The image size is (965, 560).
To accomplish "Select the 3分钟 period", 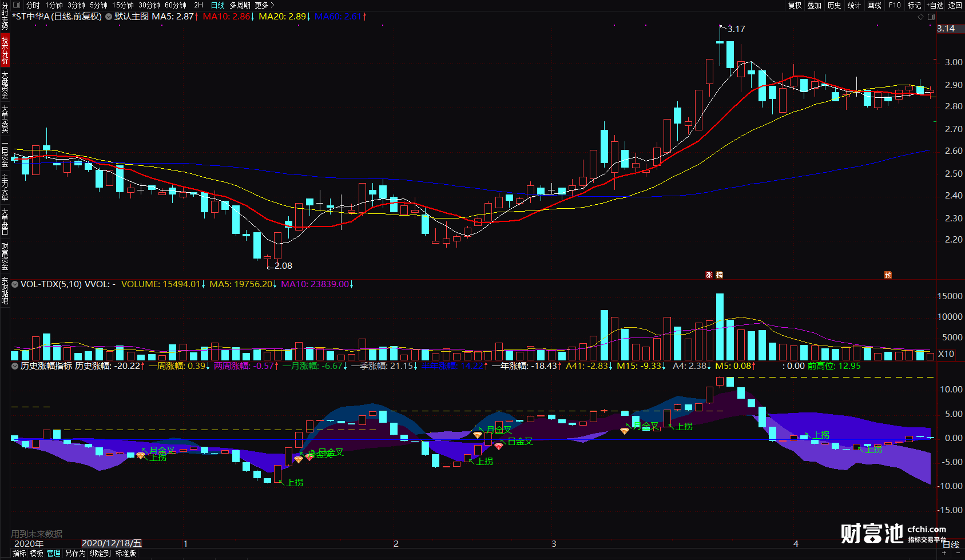I will [x=76, y=5].
